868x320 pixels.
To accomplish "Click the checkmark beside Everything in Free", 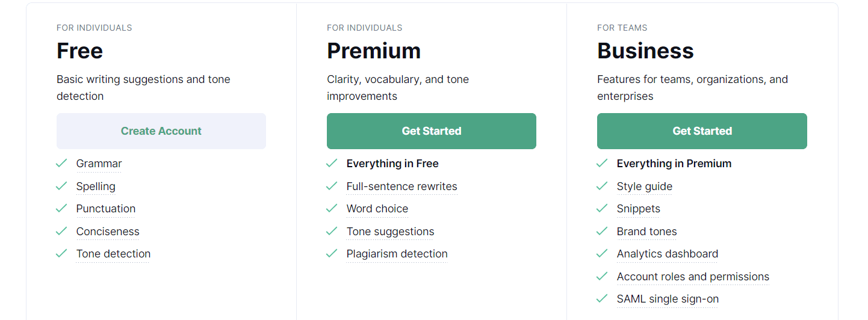I will click(x=332, y=163).
